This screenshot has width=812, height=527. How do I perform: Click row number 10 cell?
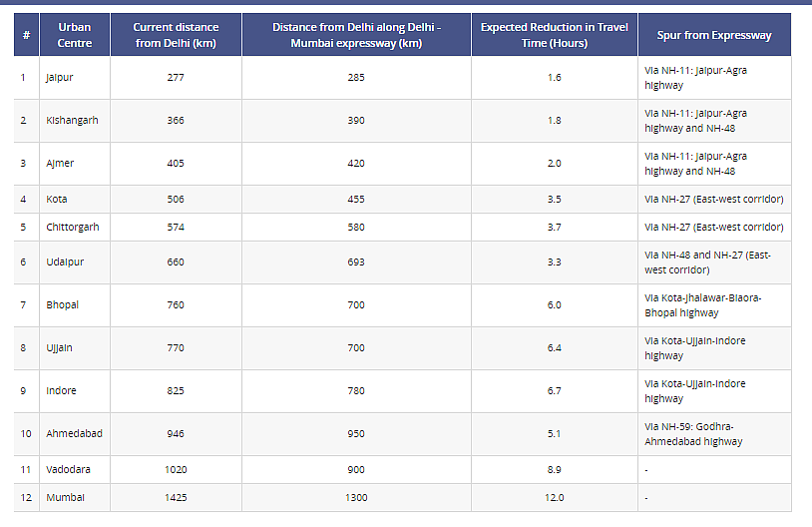click(26, 434)
